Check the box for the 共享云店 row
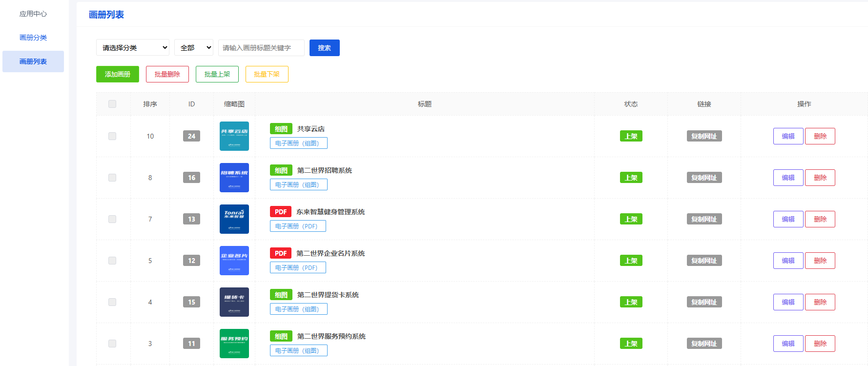Image resolution: width=868 pixels, height=366 pixels. click(112, 136)
